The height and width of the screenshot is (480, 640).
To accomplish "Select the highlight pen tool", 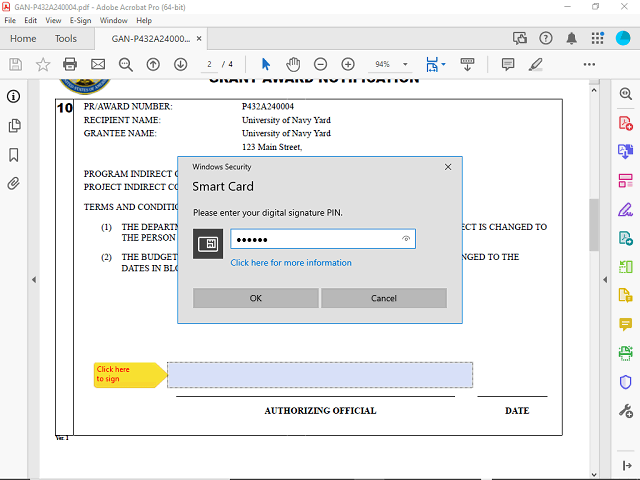I will pyautogui.click(x=536, y=64).
